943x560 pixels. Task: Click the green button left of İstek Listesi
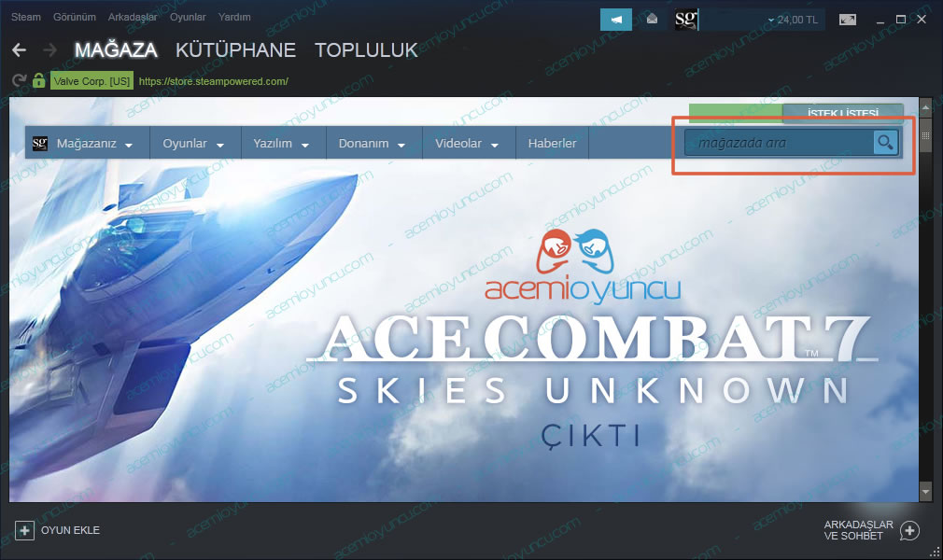click(x=736, y=113)
